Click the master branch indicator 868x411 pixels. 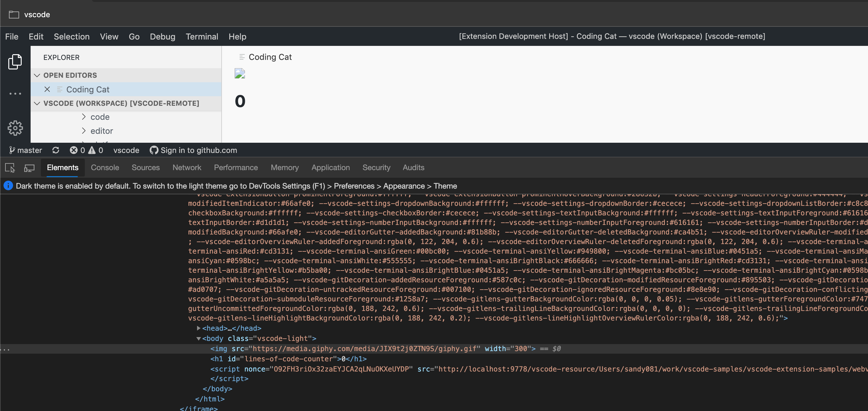(x=26, y=150)
